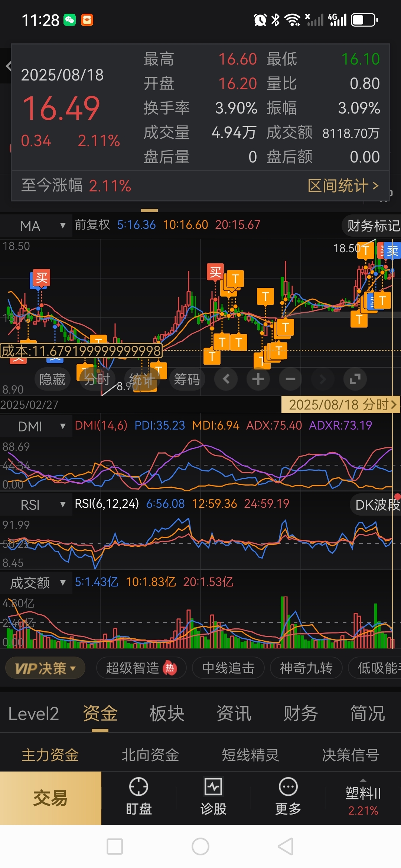This screenshot has width=401, height=868.
Task: Tap the alarm icon in status bar
Action: pyautogui.click(x=260, y=20)
